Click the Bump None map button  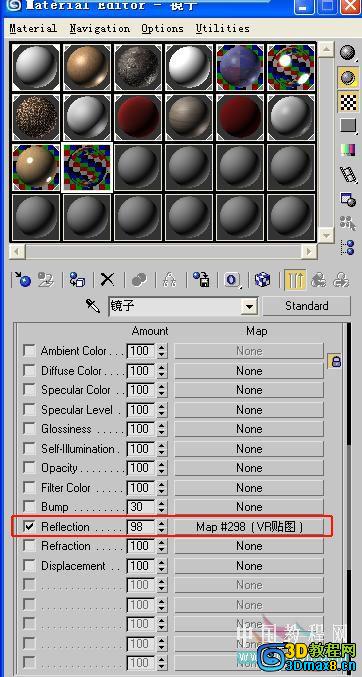pos(249,507)
